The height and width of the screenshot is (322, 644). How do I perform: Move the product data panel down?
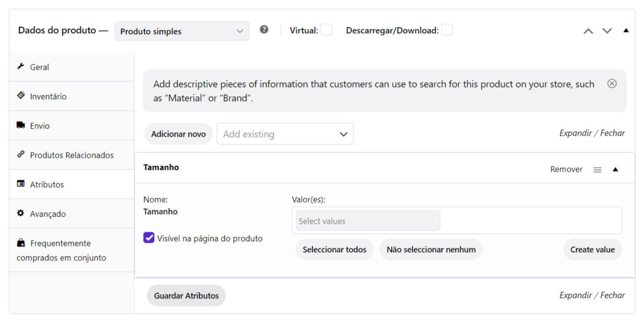[x=607, y=31]
